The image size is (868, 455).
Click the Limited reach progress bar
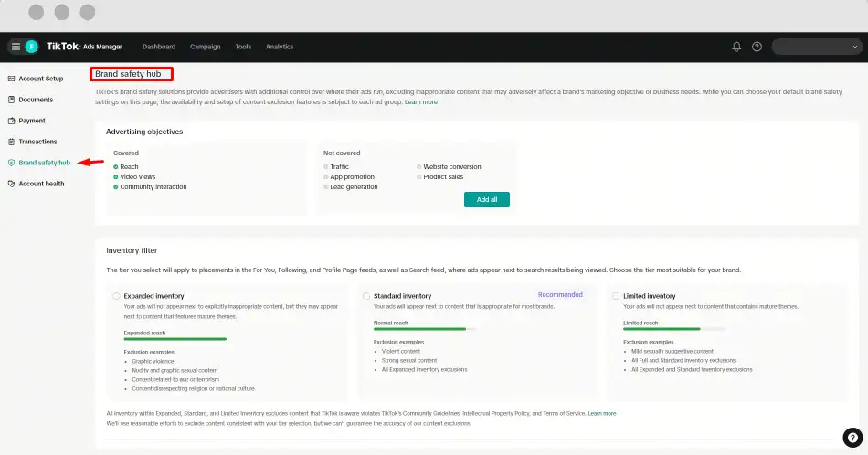pos(674,329)
